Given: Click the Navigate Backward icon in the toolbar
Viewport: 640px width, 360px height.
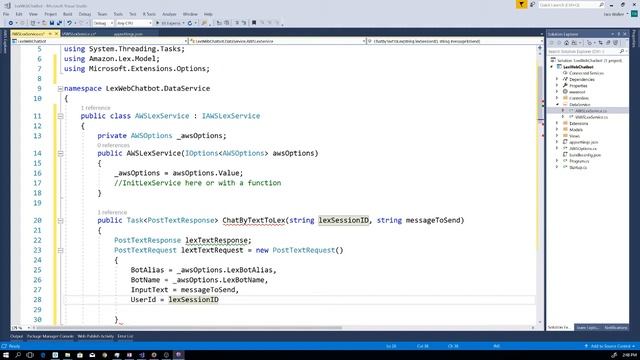Looking at the screenshot, I should (x=11, y=23).
